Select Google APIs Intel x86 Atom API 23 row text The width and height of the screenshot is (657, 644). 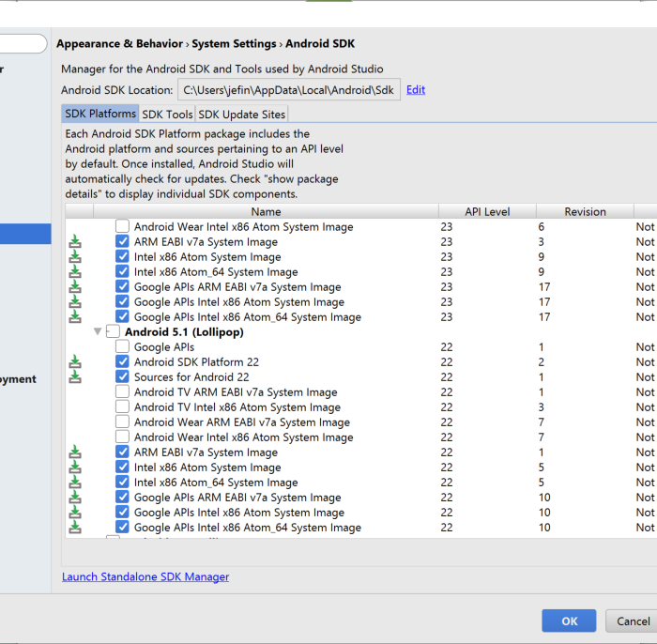[x=238, y=302]
